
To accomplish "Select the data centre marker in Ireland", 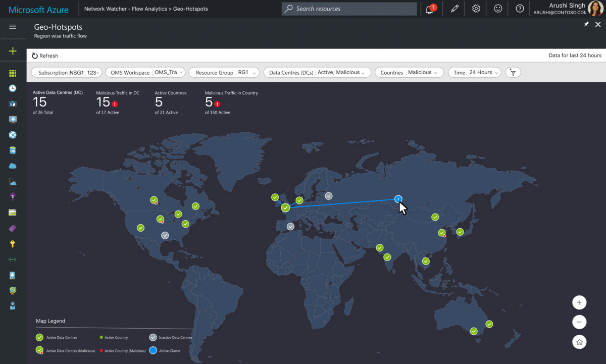I will tap(275, 197).
